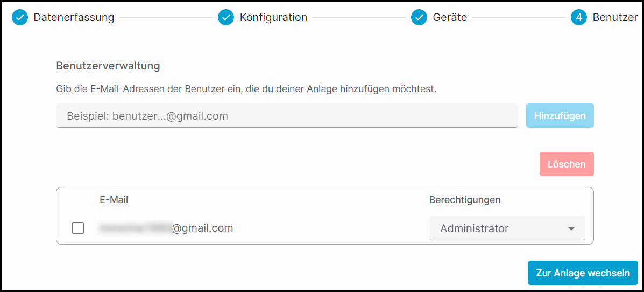Click the step 4 Benutzer circle icon
Screen dimensions: 644x292
(579, 18)
